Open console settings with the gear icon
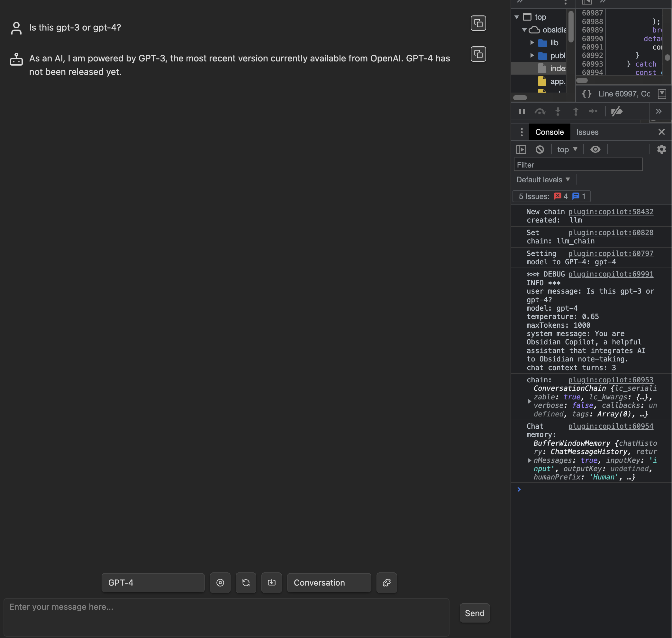 click(661, 149)
